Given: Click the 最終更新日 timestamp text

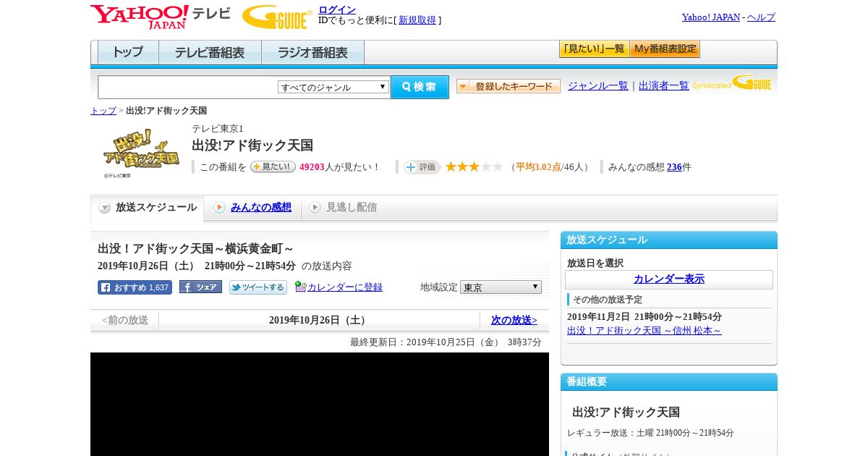Looking at the screenshot, I should [x=446, y=342].
